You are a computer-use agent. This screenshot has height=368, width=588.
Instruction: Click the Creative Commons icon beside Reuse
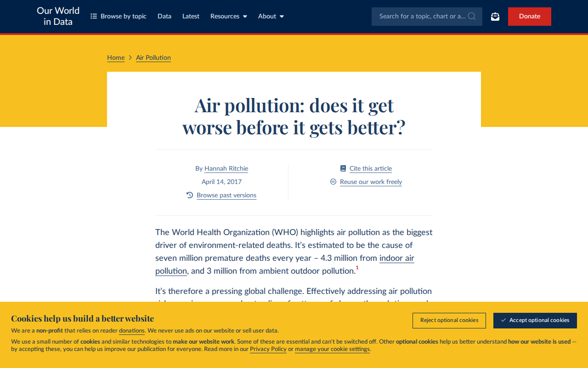[x=334, y=182]
